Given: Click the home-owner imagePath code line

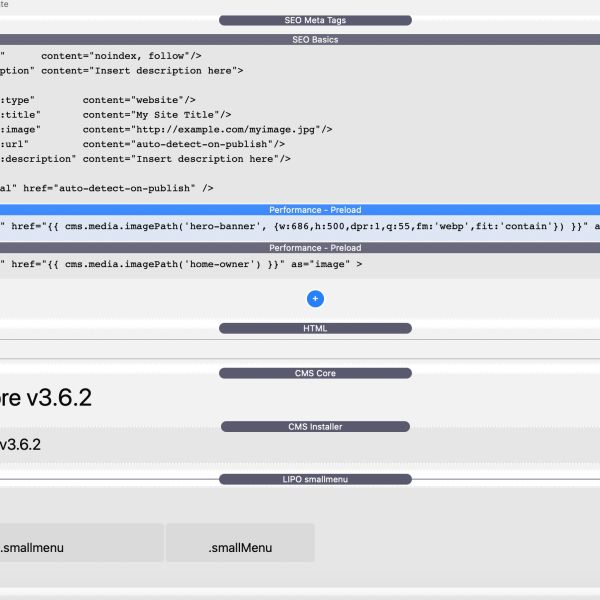Looking at the screenshot, I should click(x=181, y=264).
